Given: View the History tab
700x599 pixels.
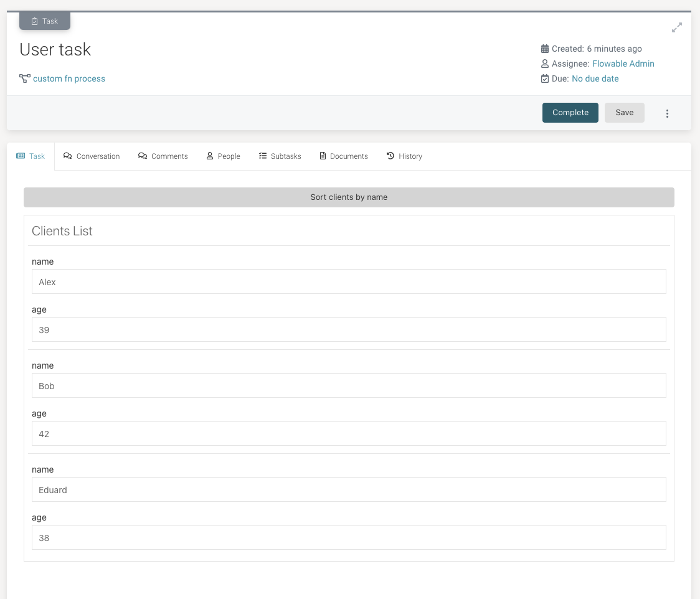Looking at the screenshot, I should (404, 156).
